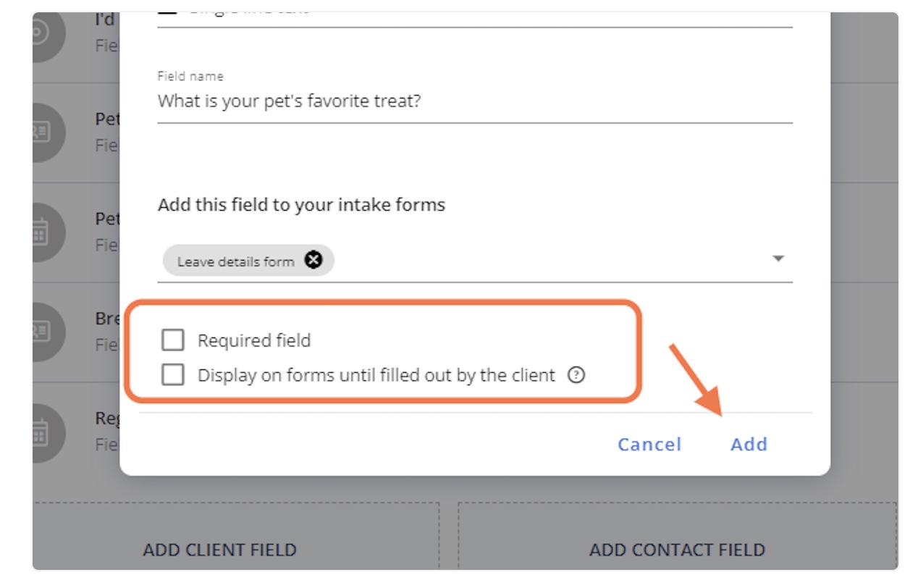This screenshot has height=588, width=918.
Task: Click the 'ADD CLIENT FIELD' button
Action: (x=219, y=550)
